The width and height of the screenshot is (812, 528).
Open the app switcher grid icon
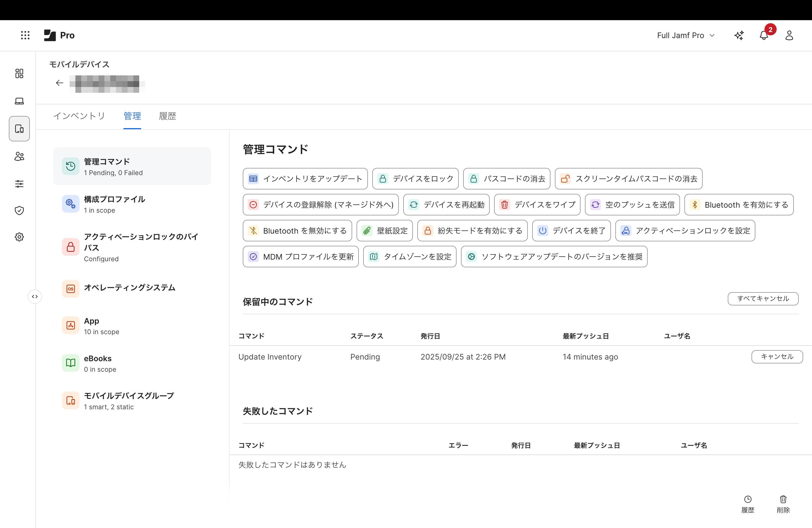click(25, 35)
